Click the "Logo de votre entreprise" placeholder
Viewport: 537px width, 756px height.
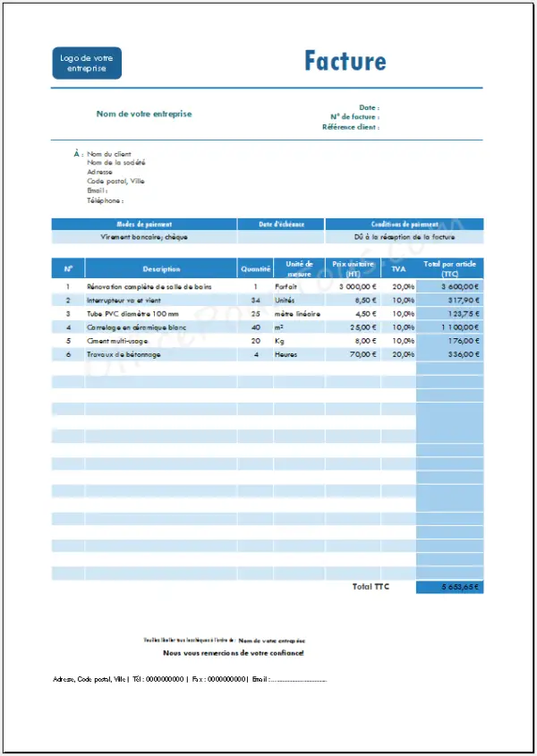click(x=87, y=63)
